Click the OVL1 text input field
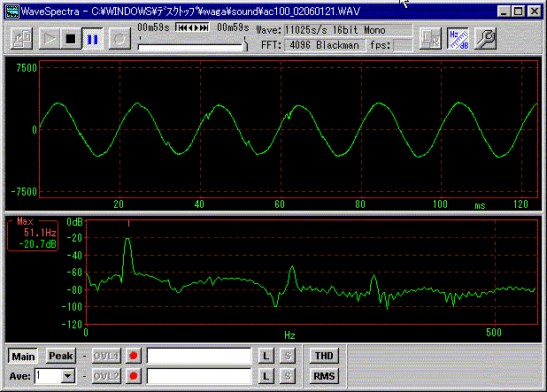547x392 pixels. click(199, 356)
